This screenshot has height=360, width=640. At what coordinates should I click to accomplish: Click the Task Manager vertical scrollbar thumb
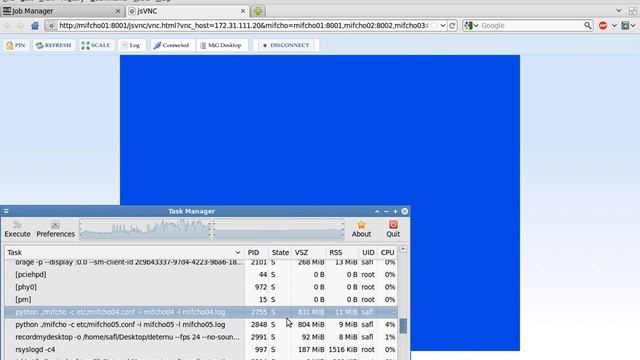click(403, 326)
